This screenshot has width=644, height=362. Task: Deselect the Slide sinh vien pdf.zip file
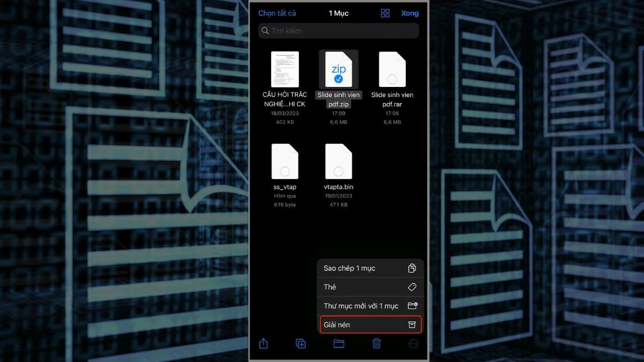pyautogui.click(x=338, y=69)
